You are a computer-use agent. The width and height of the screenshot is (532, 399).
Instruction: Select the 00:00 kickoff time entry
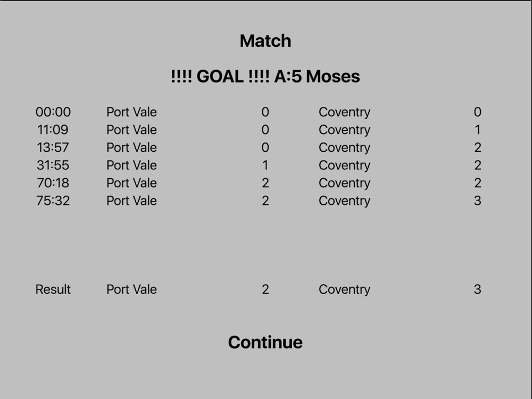tap(53, 112)
